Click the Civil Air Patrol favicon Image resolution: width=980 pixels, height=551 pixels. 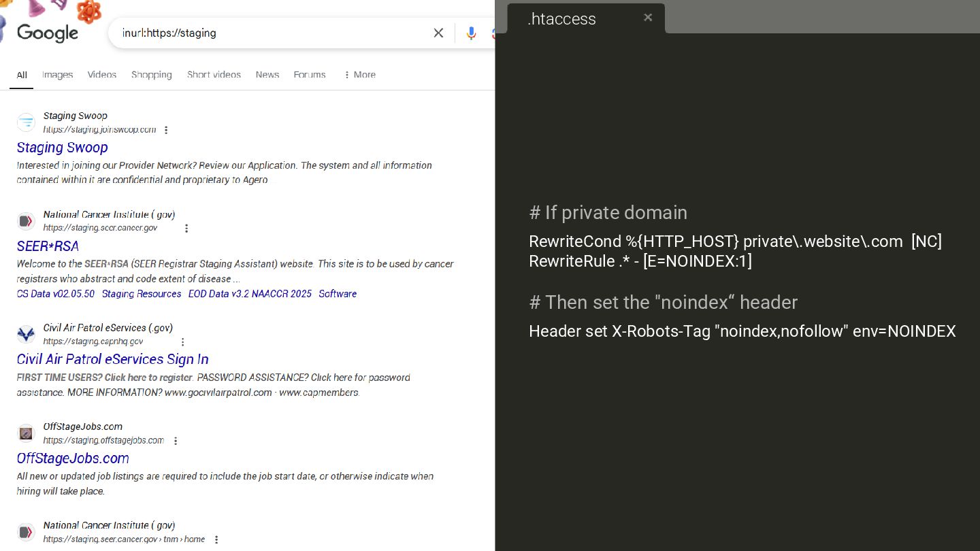26,334
